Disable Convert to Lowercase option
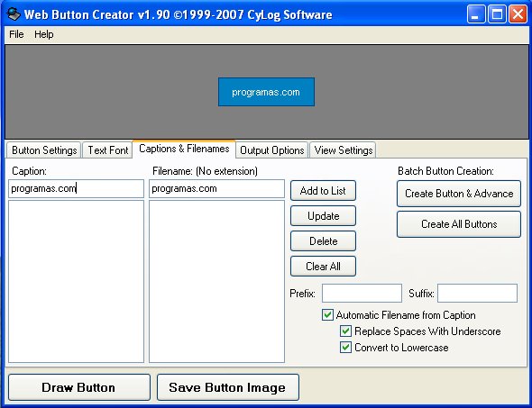Image resolution: width=532 pixels, height=408 pixels. click(x=345, y=348)
